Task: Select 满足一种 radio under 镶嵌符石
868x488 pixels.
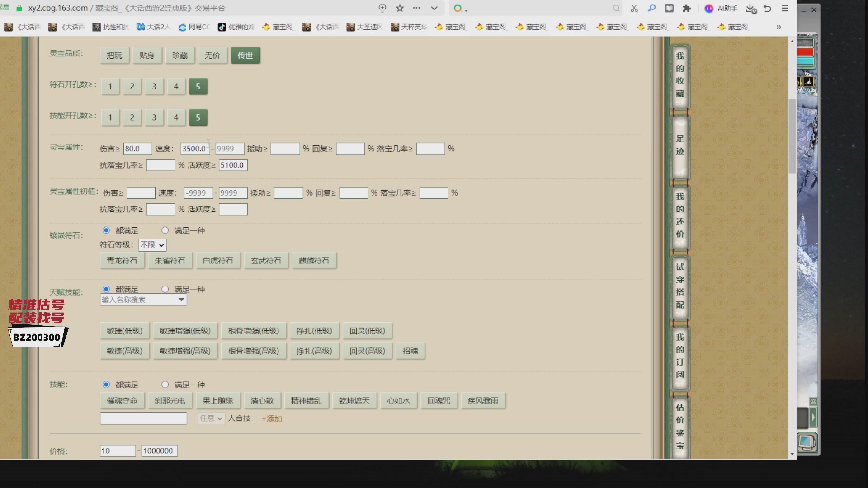Action: pos(165,230)
